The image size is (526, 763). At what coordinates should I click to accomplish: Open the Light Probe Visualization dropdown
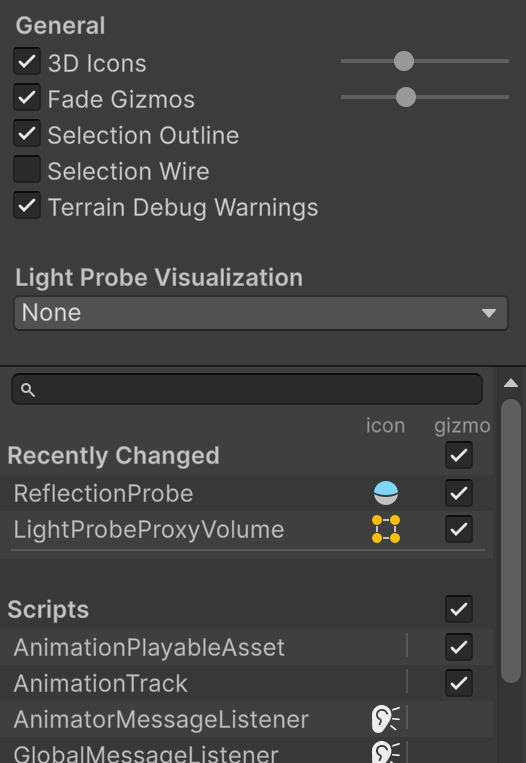click(261, 313)
